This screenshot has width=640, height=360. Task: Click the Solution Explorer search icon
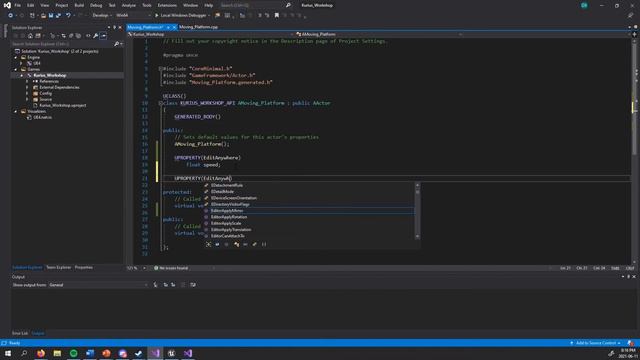pyautogui.click(x=116, y=44)
